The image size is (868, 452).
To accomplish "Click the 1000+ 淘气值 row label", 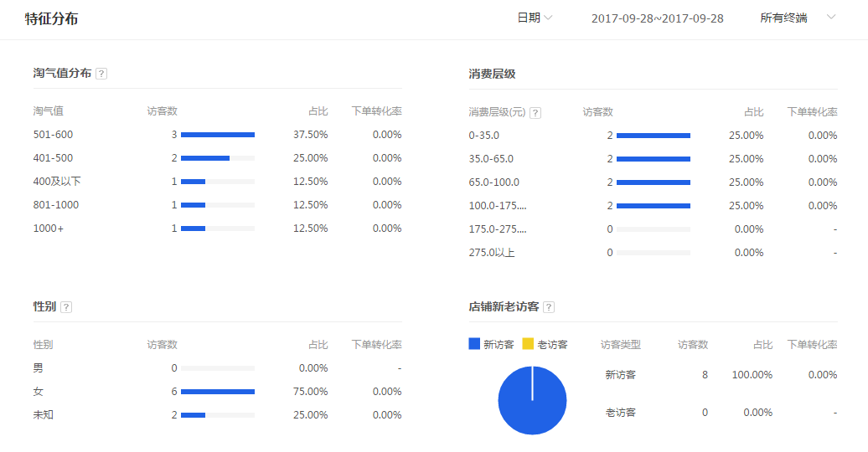I will (x=49, y=229).
